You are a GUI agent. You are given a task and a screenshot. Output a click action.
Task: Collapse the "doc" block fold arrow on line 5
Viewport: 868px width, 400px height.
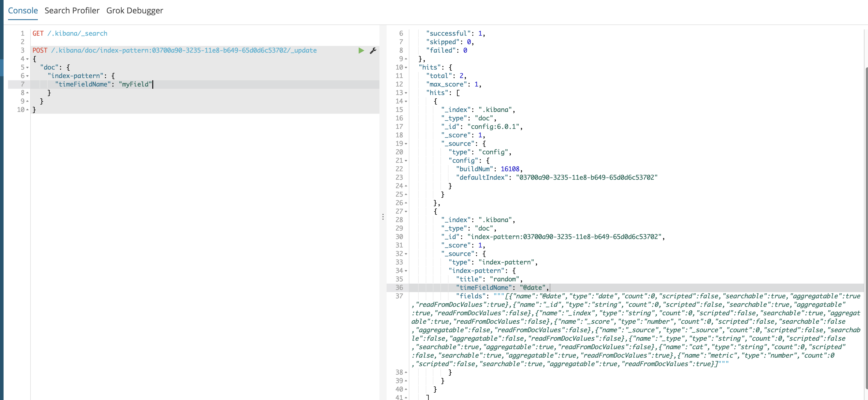point(28,68)
